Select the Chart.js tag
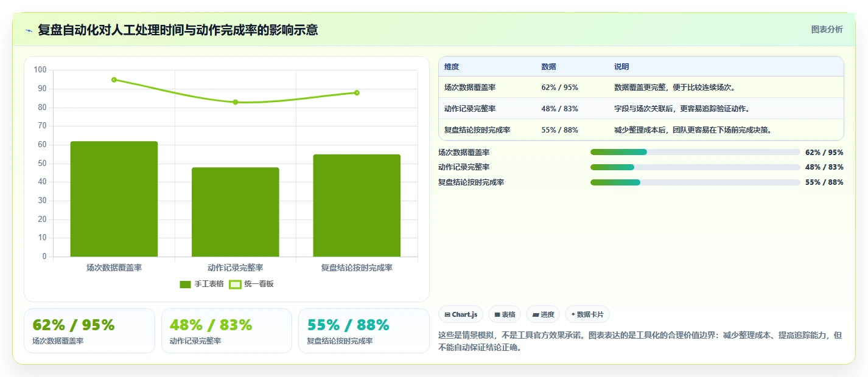The image size is (868, 377). [x=461, y=314]
